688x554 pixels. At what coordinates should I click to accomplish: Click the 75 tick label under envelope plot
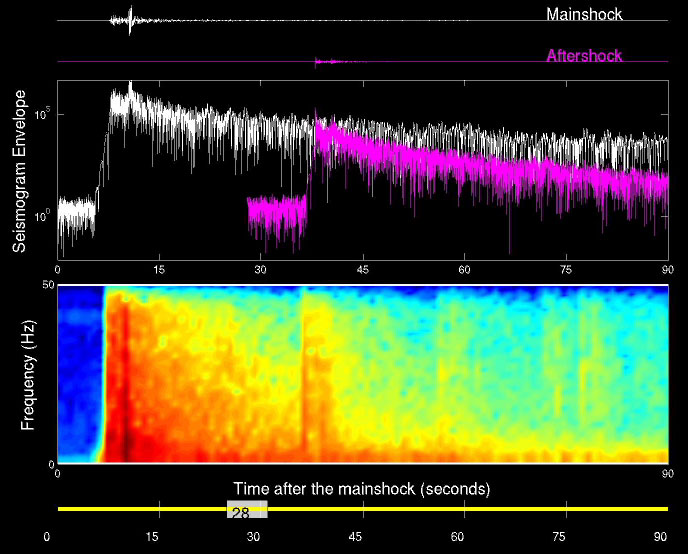566,270
